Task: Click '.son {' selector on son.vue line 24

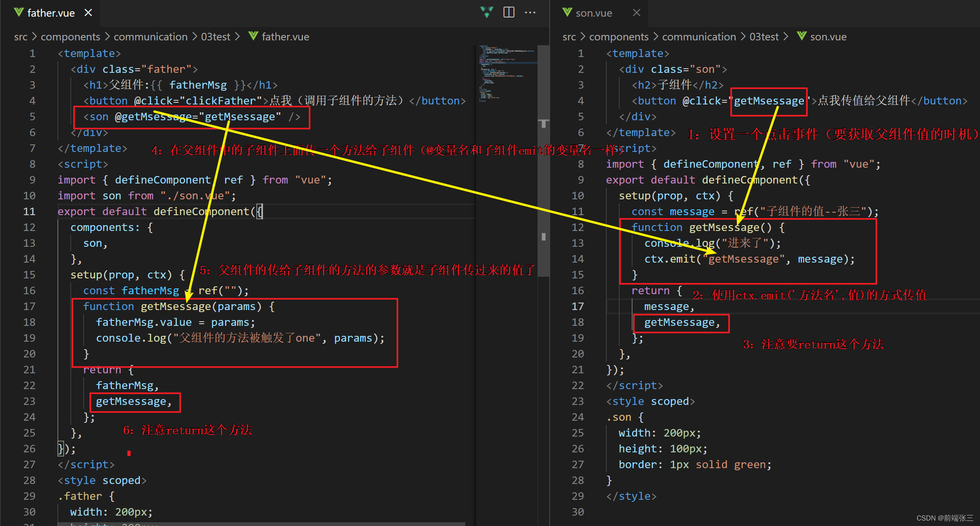Action: pyautogui.click(x=625, y=417)
